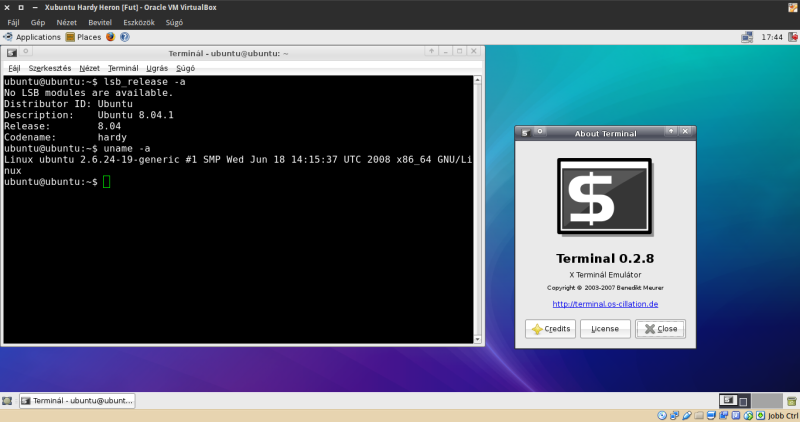
Task: Open the Ugrás menu in Terminál
Action: click(x=157, y=68)
